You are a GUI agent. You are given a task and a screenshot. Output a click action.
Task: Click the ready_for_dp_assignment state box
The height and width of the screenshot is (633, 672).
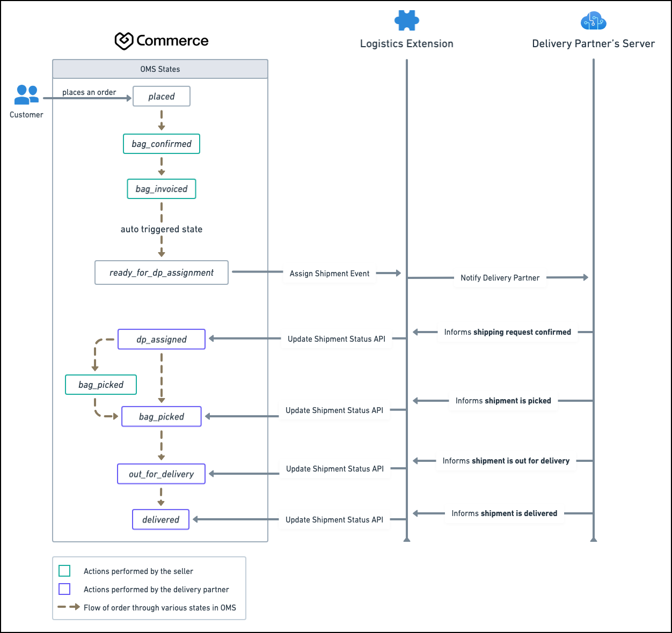click(162, 273)
